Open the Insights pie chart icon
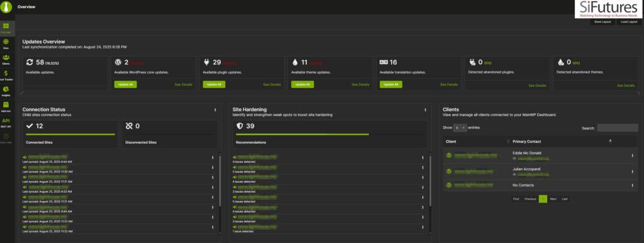This screenshot has width=644, height=243. click(x=6, y=89)
